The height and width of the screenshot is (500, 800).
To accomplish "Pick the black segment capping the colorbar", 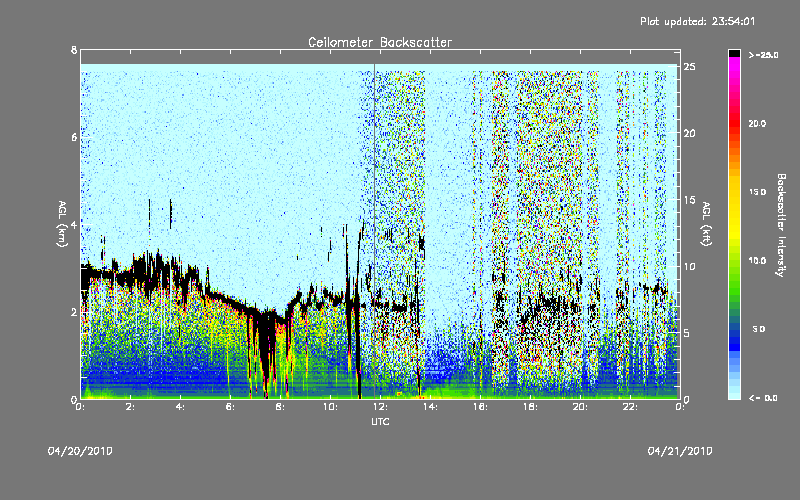I will (734, 53).
